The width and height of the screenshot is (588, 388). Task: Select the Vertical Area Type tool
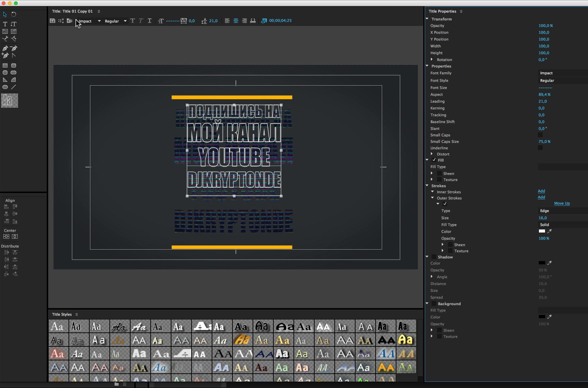[14, 31]
